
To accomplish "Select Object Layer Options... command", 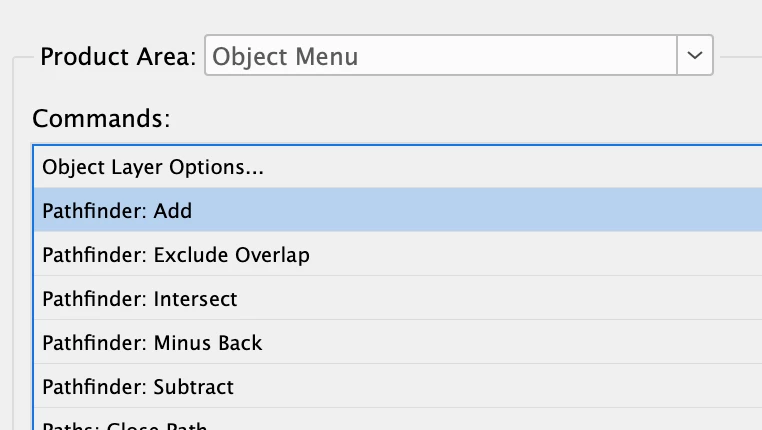I will pyautogui.click(x=398, y=167).
